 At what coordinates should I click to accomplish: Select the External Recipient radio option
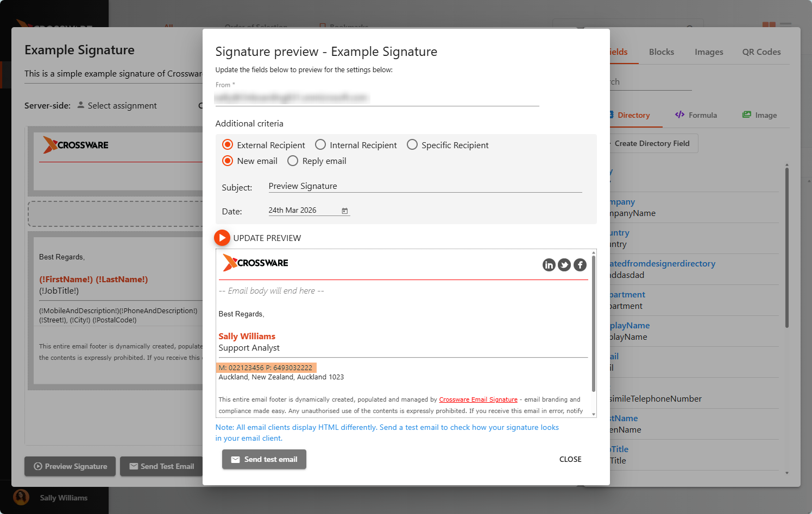click(x=228, y=145)
